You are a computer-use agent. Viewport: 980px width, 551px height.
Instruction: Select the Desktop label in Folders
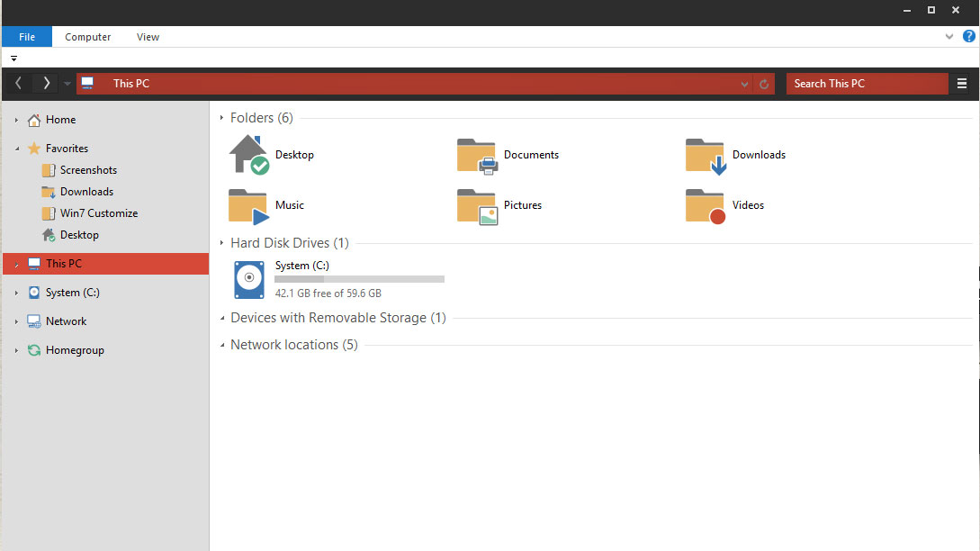294,155
